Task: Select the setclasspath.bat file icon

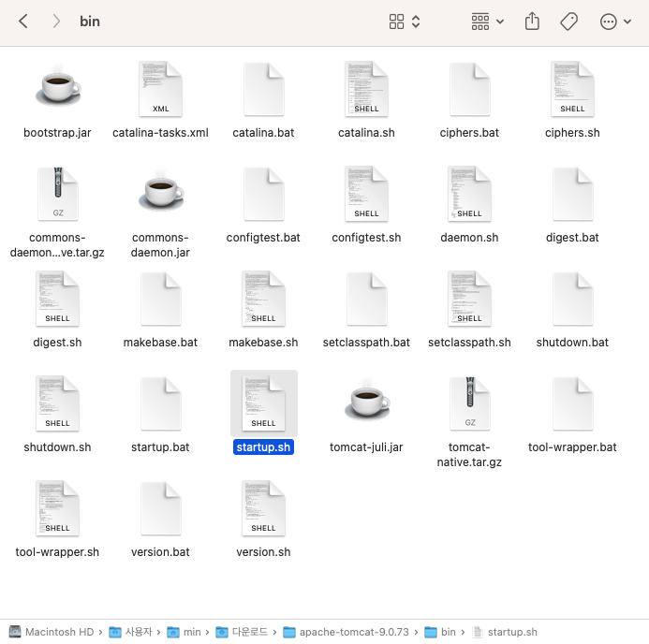Action: [367, 299]
